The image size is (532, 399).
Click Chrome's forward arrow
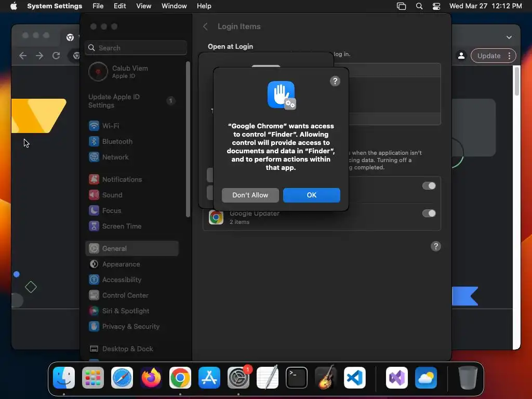(39, 56)
